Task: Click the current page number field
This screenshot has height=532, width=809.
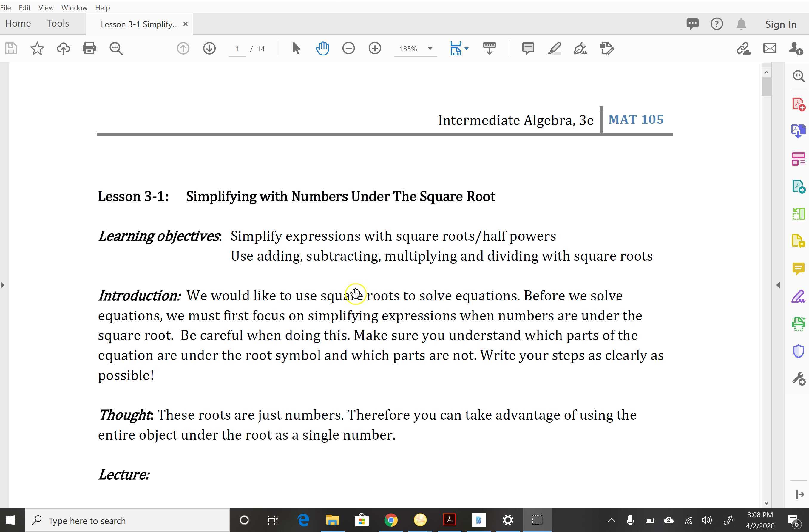Action: point(237,49)
